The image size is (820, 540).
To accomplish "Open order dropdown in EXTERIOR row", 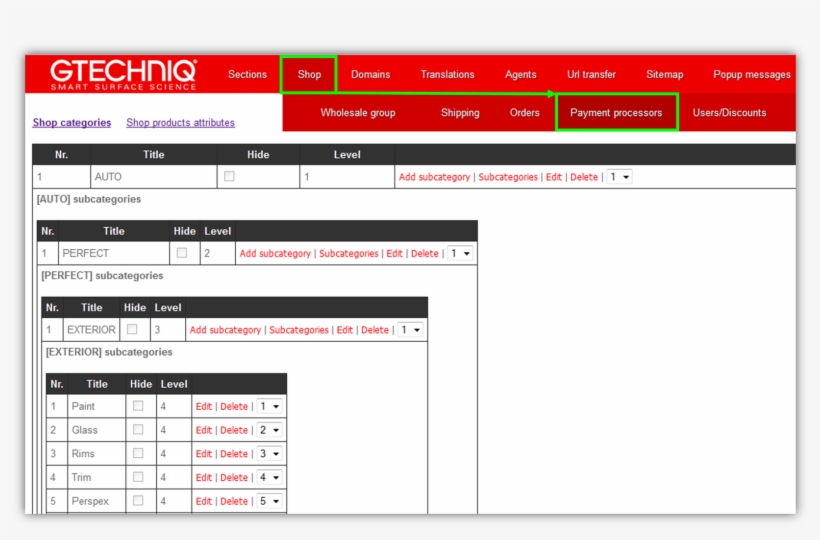I will (410, 330).
